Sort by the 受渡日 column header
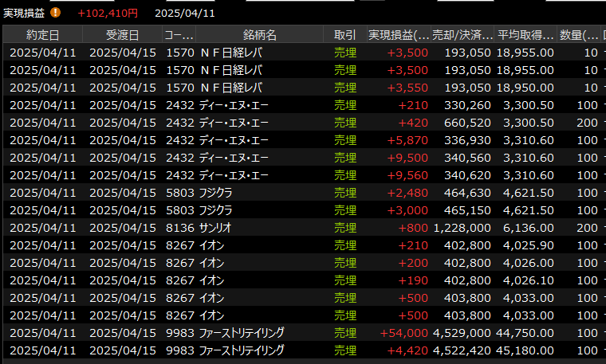This screenshot has height=364, width=606. pyautogui.click(x=122, y=35)
